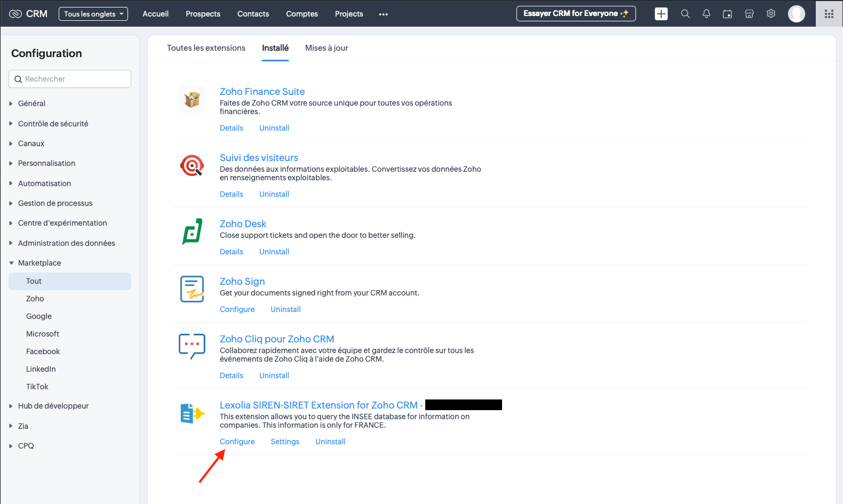Go to Accueil tab
The height and width of the screenshot is (504, 843).
pyautogui.click(x=155, y=14)
